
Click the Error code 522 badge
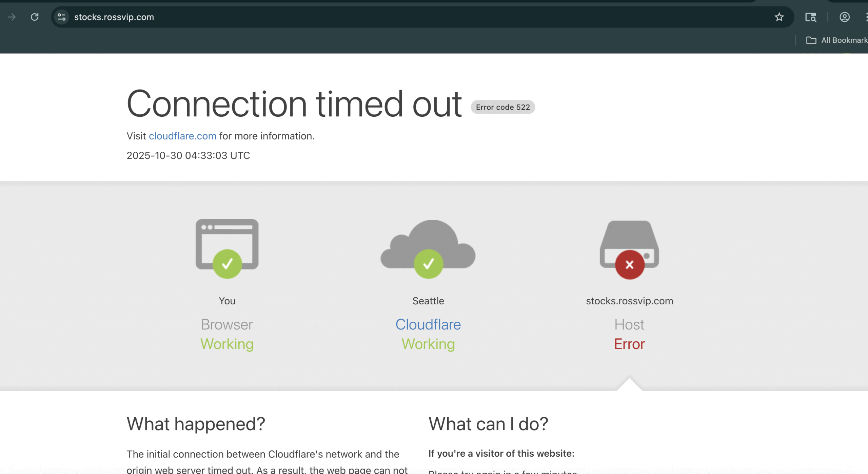(x=502, y=107)
